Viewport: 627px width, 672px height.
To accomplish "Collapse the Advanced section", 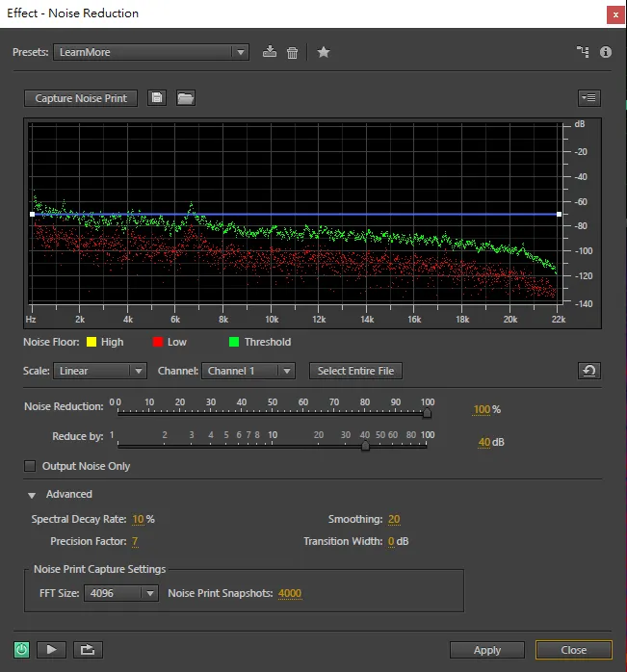I will (32, 495).
